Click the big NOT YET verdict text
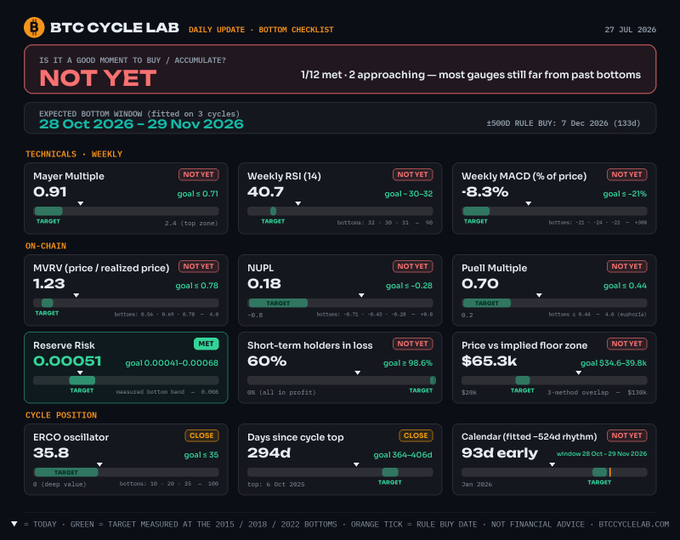 (98, 79)
